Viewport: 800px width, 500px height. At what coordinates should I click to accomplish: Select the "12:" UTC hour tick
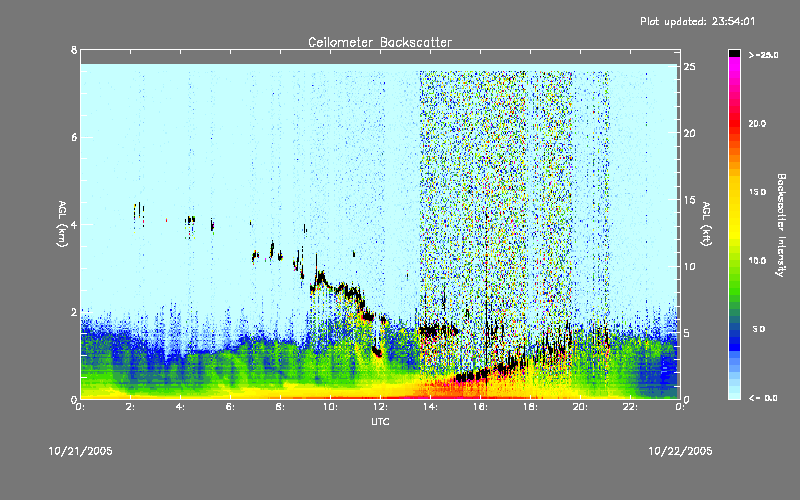380,407
